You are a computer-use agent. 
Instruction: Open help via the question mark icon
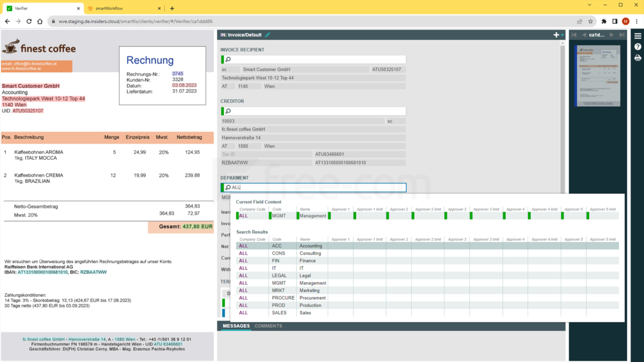point(638,47)
